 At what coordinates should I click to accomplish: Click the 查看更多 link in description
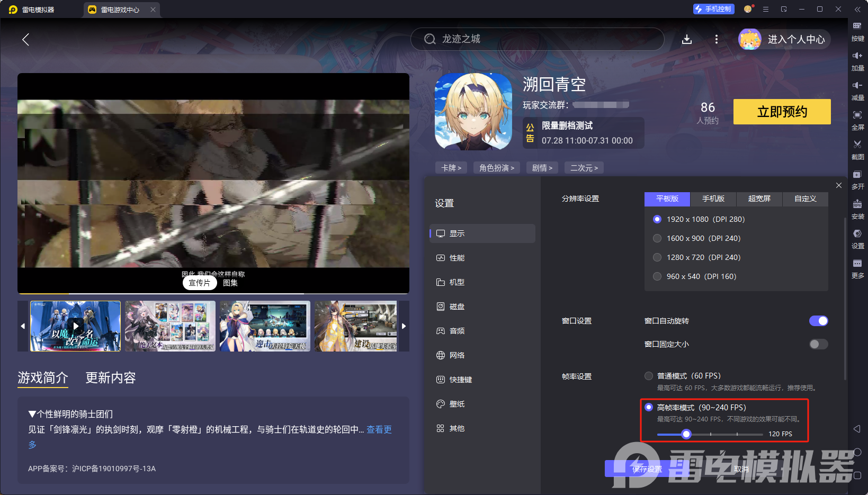[379, 429]
